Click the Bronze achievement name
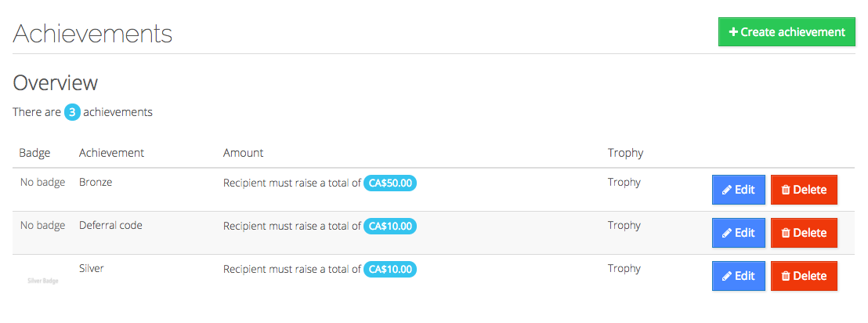 (96, 182)
